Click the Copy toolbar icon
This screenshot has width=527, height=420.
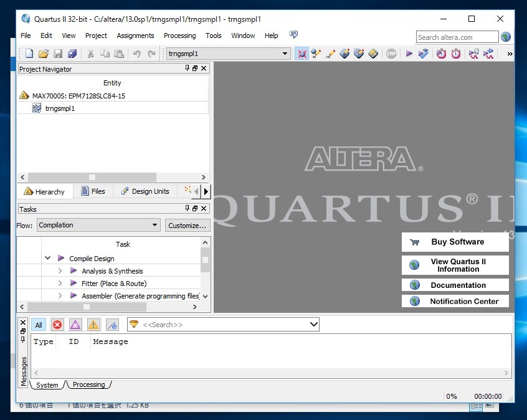pos(105,54)
